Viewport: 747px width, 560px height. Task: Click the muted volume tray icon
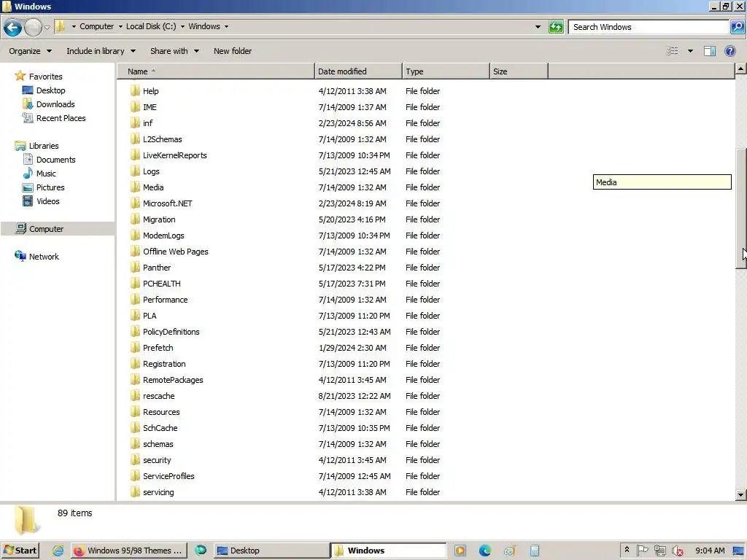pyautogui.click(x=677, y=551)
